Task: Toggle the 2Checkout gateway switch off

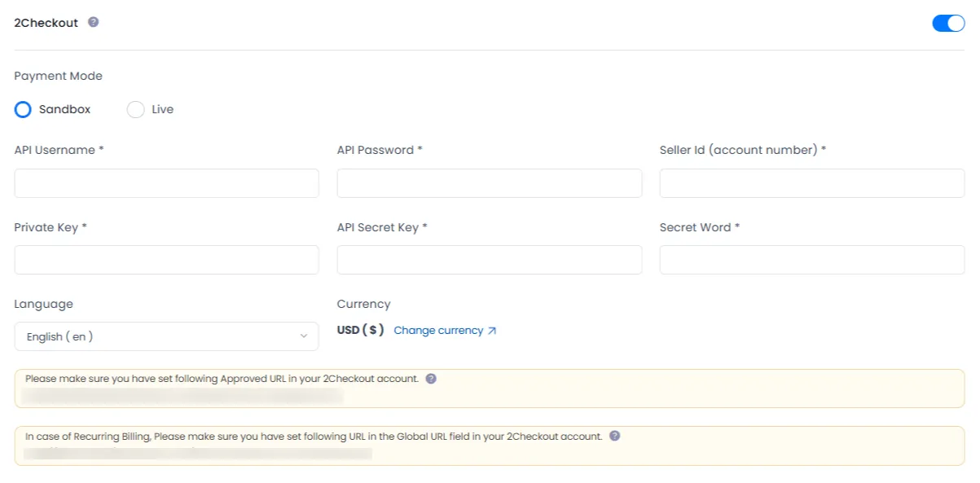Action: [x=947, y=23]
